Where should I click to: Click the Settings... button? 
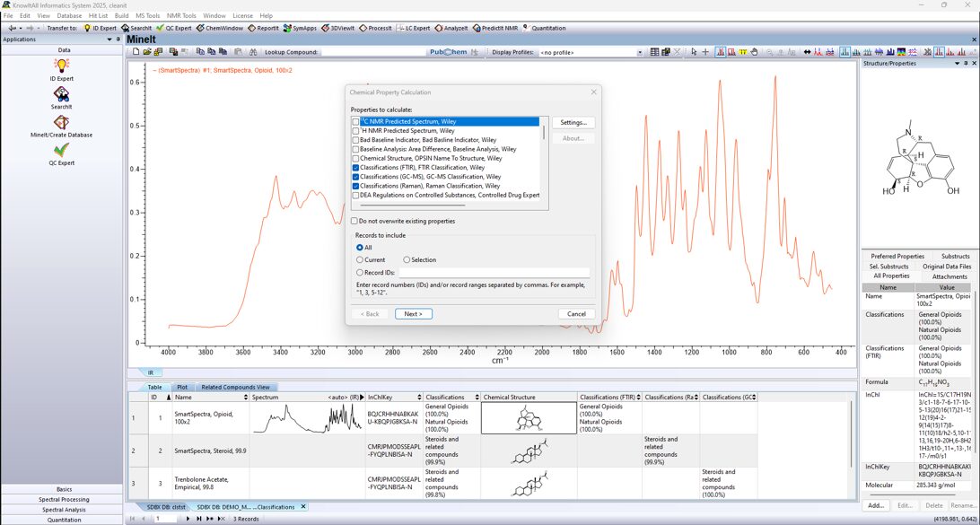click(x=573, y=123)
